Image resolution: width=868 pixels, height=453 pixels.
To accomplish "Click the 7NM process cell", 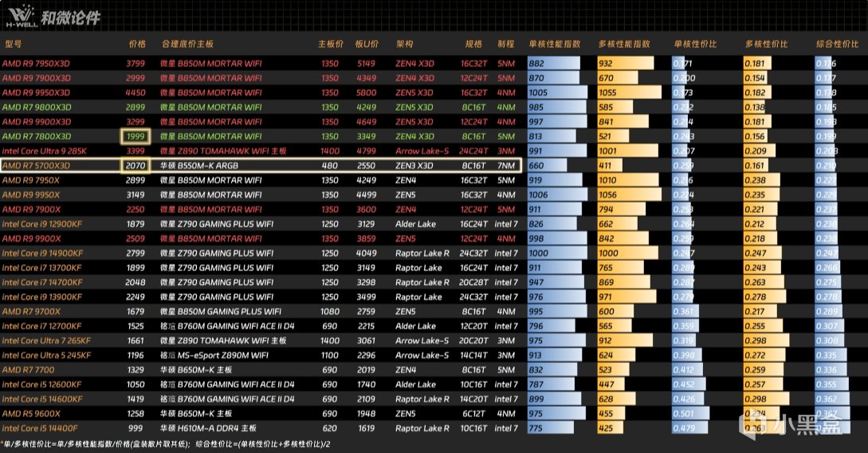I will [x=506, y=165].
